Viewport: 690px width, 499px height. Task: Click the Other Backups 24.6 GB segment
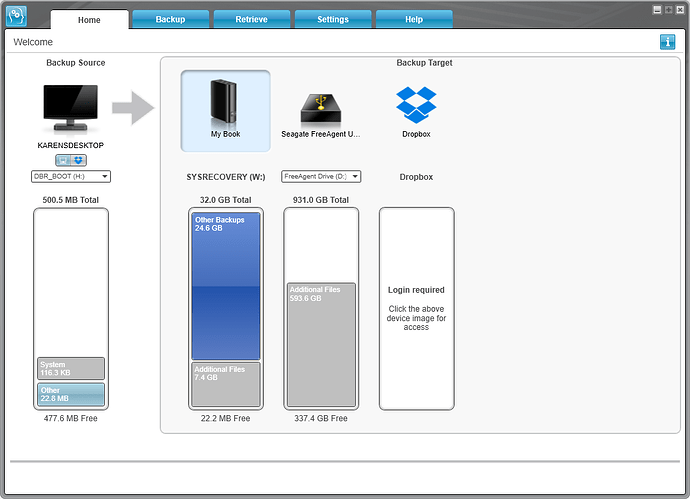click(x=226, y=286)
